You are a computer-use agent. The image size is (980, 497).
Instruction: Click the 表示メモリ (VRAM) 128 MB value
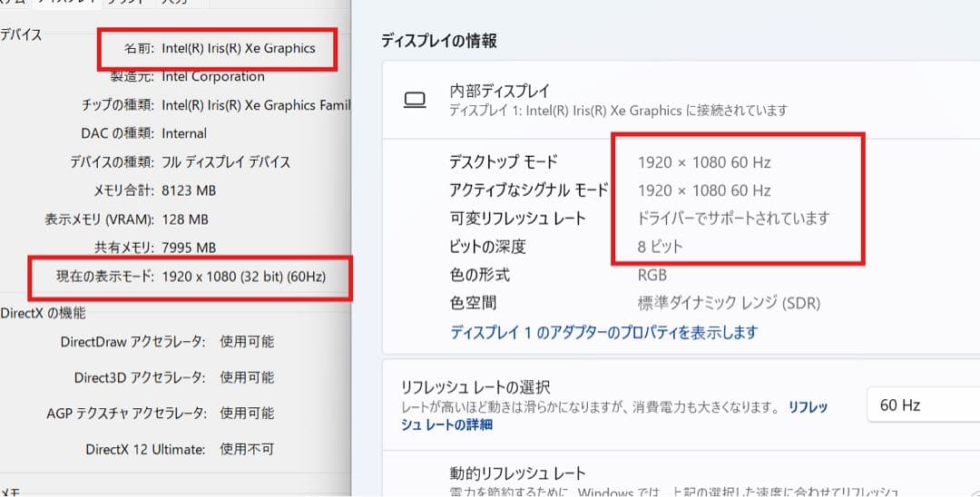185,219
